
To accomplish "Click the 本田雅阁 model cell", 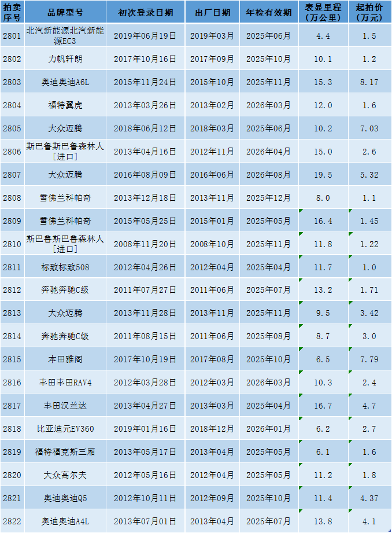I will 65,359.
